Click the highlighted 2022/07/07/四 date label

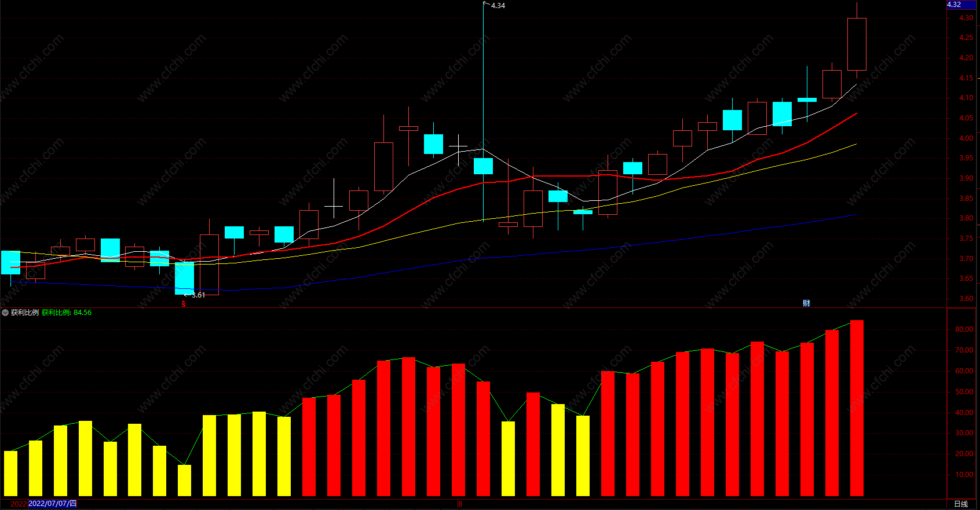click(x=52, y=504)
